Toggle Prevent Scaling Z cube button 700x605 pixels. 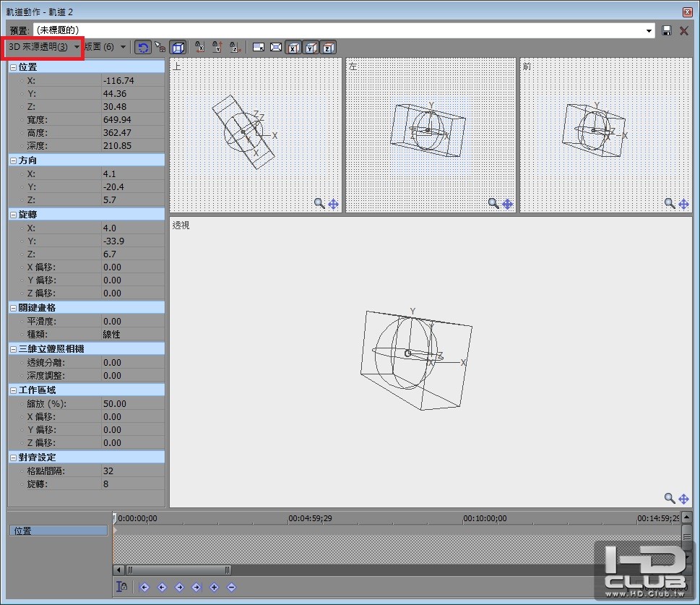(x=328, y=47)
